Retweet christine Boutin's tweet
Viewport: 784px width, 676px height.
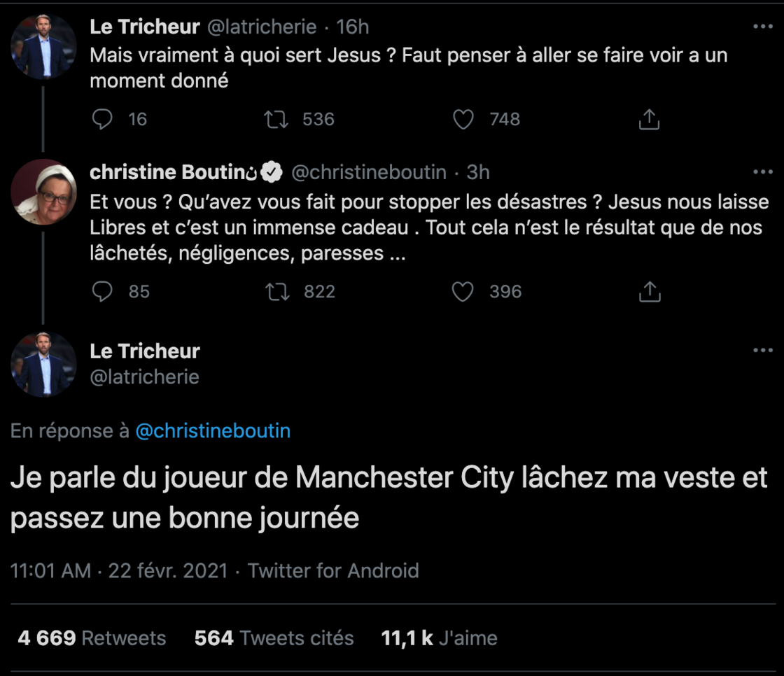(x=278, y=291)
